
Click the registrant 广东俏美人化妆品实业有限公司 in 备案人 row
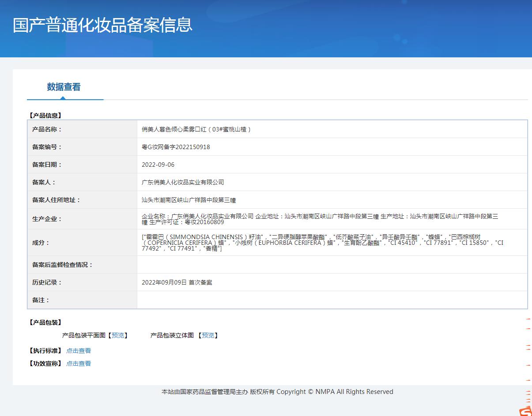[x=183, y=182]
